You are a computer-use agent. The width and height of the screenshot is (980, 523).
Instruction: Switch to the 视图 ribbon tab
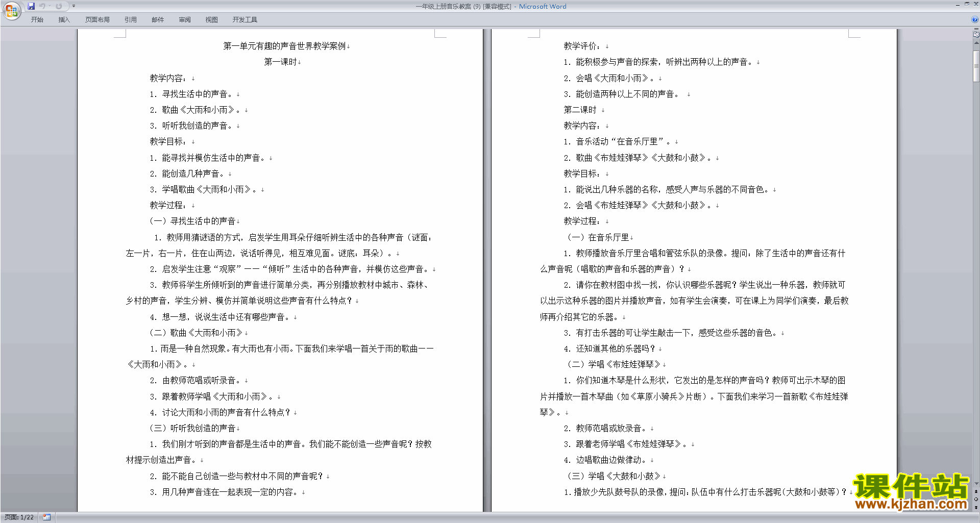pyautogui.click(x=211, y=20)
